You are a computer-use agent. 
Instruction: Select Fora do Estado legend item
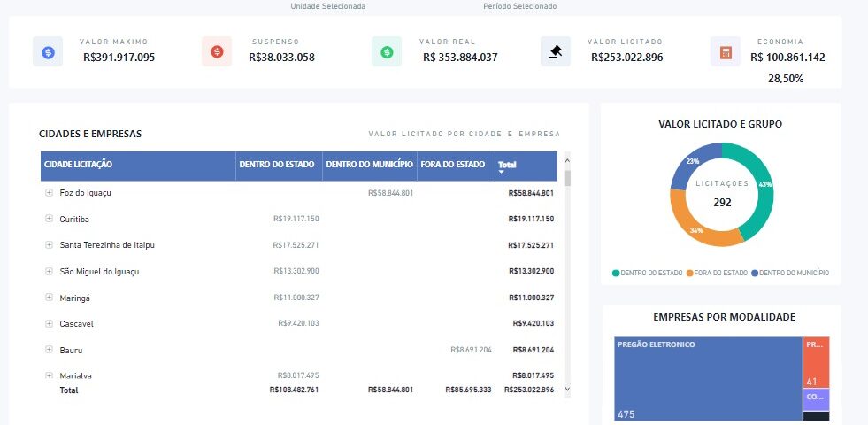pyautogui.click(x=720, y=273)
